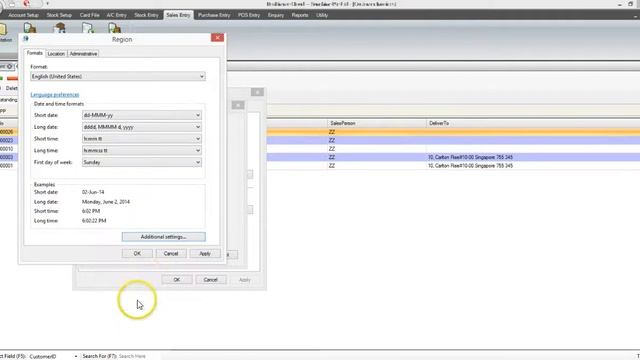Image resolution: width=640 pixels, height=360 pixels.
Task: Click the Additional settings button
Action: [x=163, y=237]
